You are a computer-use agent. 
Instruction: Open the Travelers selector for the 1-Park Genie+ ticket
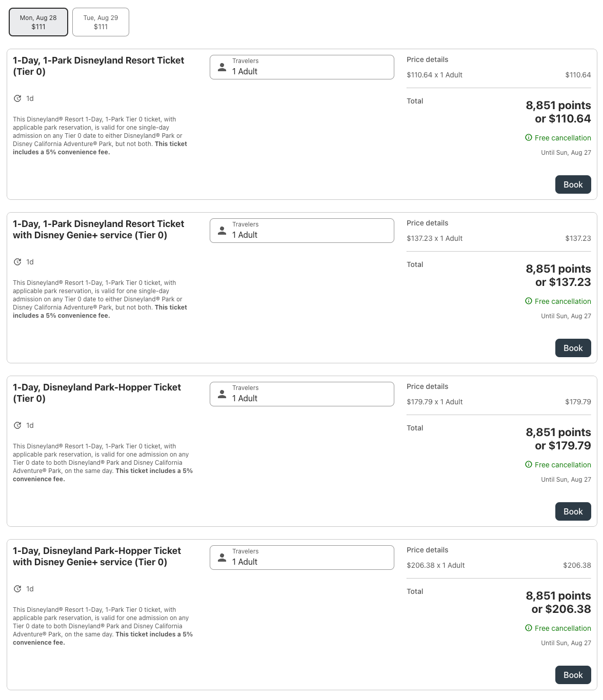pos(302,231)
